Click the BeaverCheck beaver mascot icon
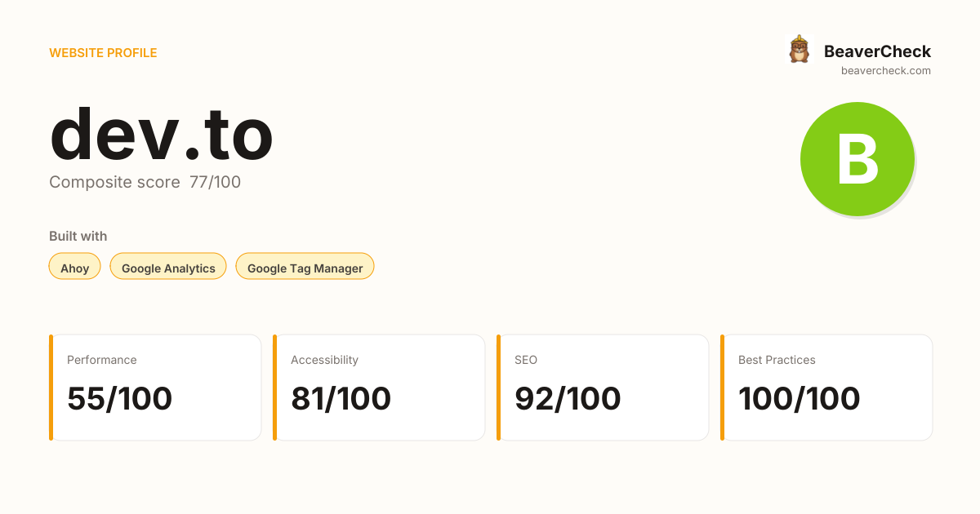980x514 pixels. pos(799,50)
